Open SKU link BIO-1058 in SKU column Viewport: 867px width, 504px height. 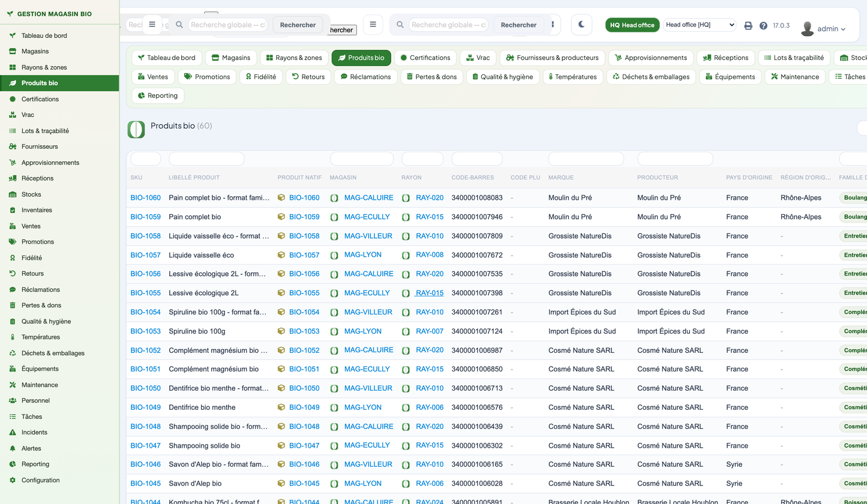click(146, 236)
